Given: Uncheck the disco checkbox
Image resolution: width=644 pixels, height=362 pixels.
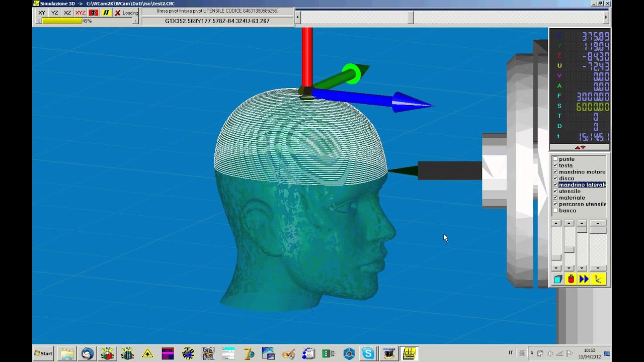Looking at the screenshot, I should pyautogui.click(x=555, y=178).
